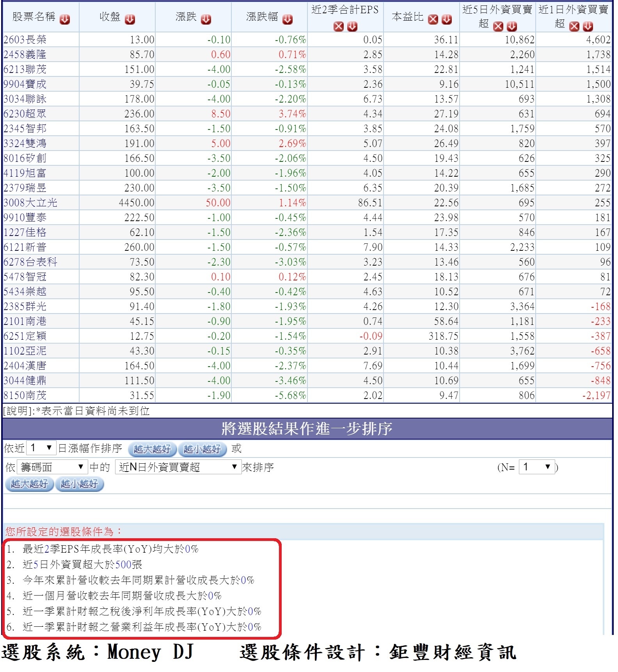618x672 pixels.
Task: Open stock link 3008大立光
Action: click(x=30, y=202)
